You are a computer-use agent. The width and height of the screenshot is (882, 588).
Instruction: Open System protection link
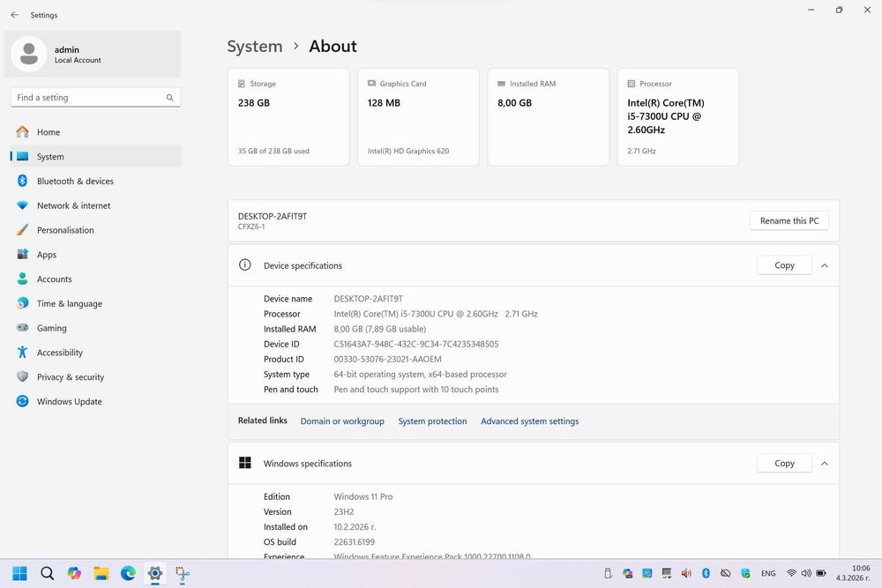tap(432, 421)
